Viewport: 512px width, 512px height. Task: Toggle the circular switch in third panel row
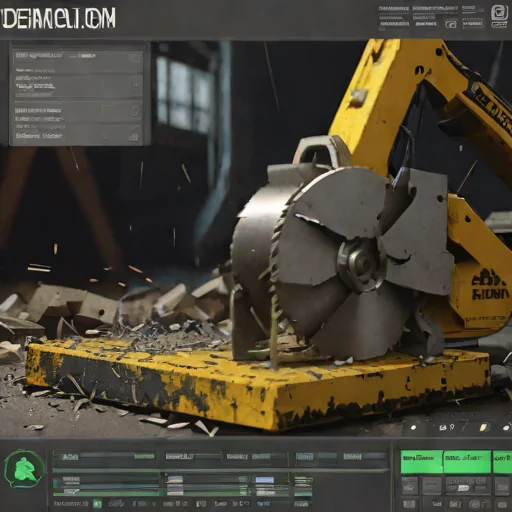pyautogui.click(x=135, y=111)
